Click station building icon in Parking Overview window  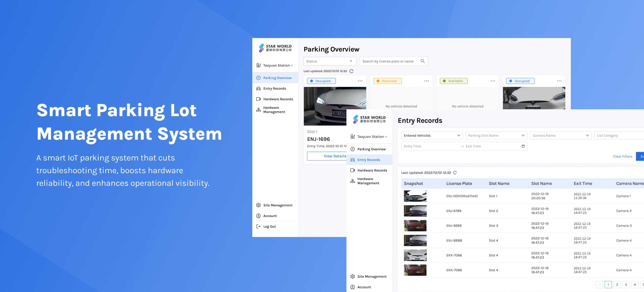[x=259, y=65]
